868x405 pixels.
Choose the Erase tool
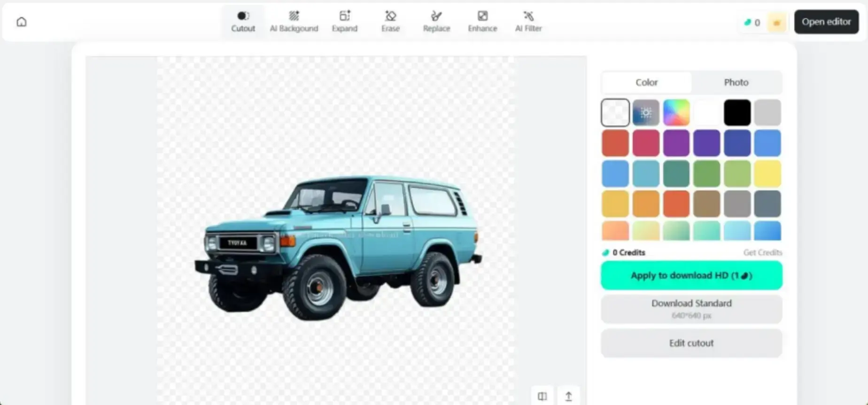pos(390,22)
